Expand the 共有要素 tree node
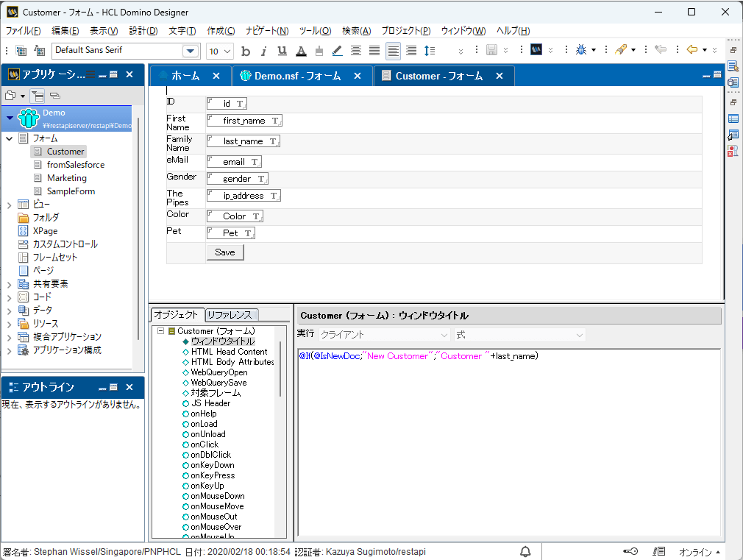 click(9, 285)
